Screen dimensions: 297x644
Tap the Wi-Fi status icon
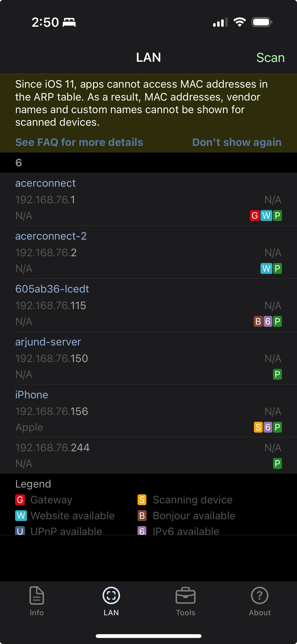(239, 22)
